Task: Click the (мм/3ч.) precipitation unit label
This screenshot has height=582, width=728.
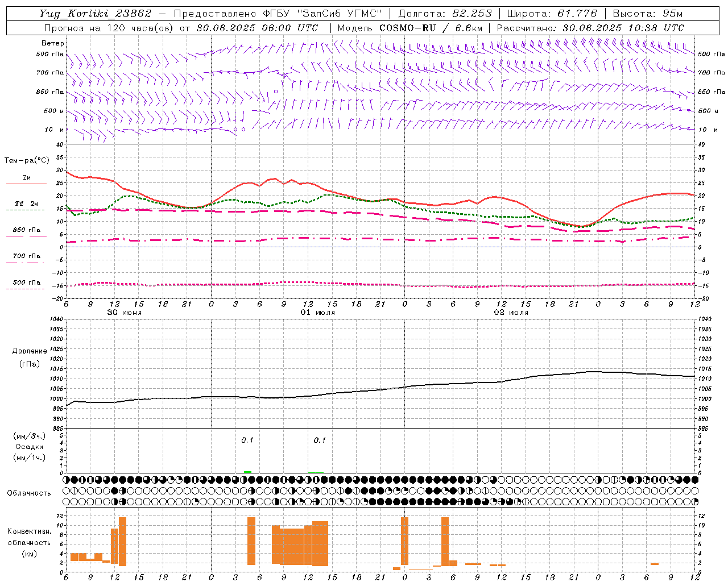Action: [x=30, y=436]
